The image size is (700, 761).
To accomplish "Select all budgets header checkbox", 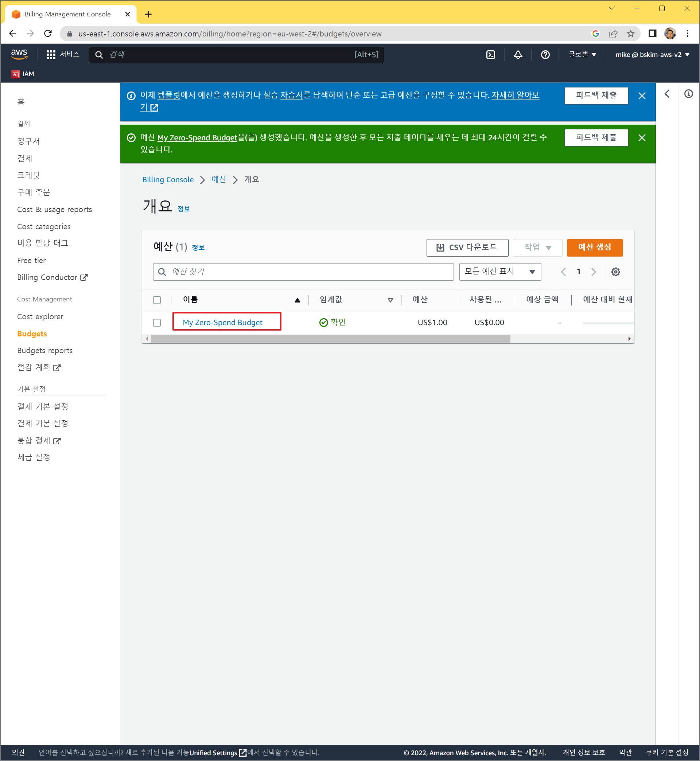I will (x=157, y=300).
